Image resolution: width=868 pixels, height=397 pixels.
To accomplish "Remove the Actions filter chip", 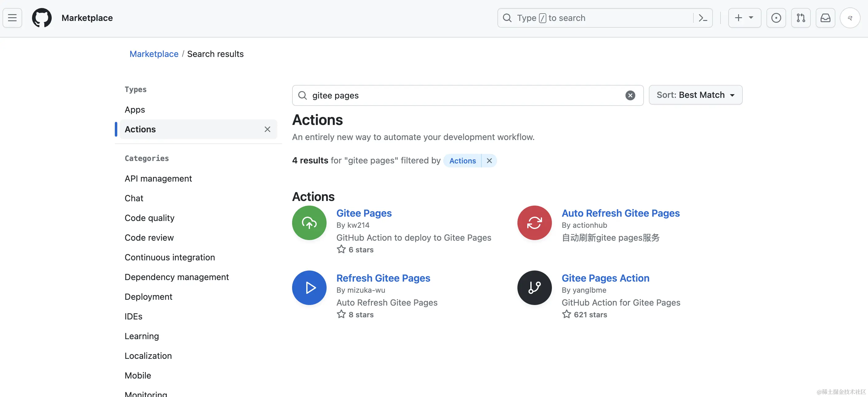I will point(489,161).
